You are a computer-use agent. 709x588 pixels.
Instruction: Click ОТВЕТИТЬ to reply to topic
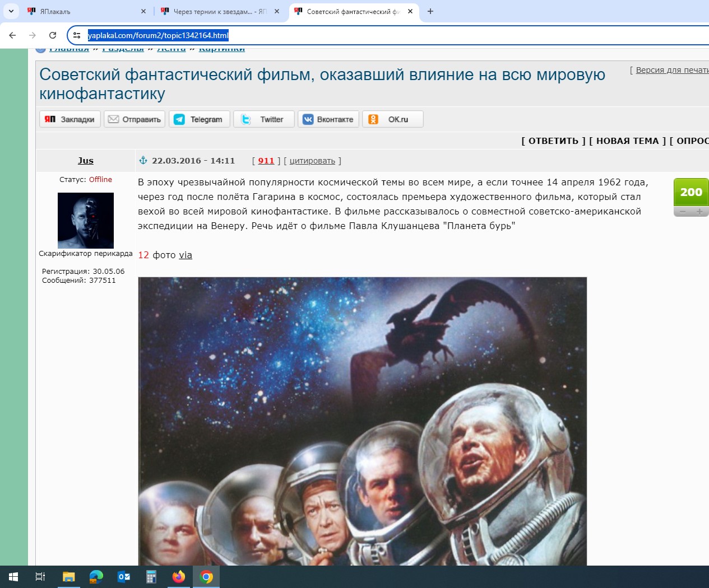553,141
